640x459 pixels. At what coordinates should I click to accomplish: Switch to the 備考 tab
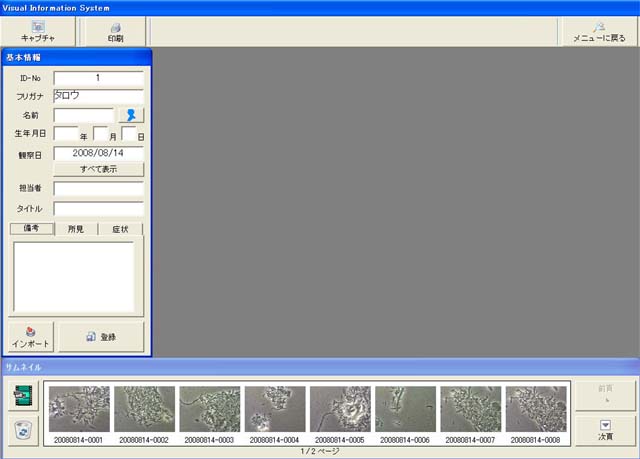coord(31,229)
